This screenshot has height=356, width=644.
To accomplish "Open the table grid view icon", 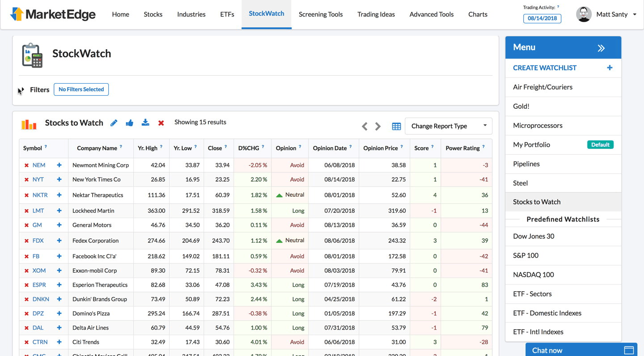I will click(396, 127).
